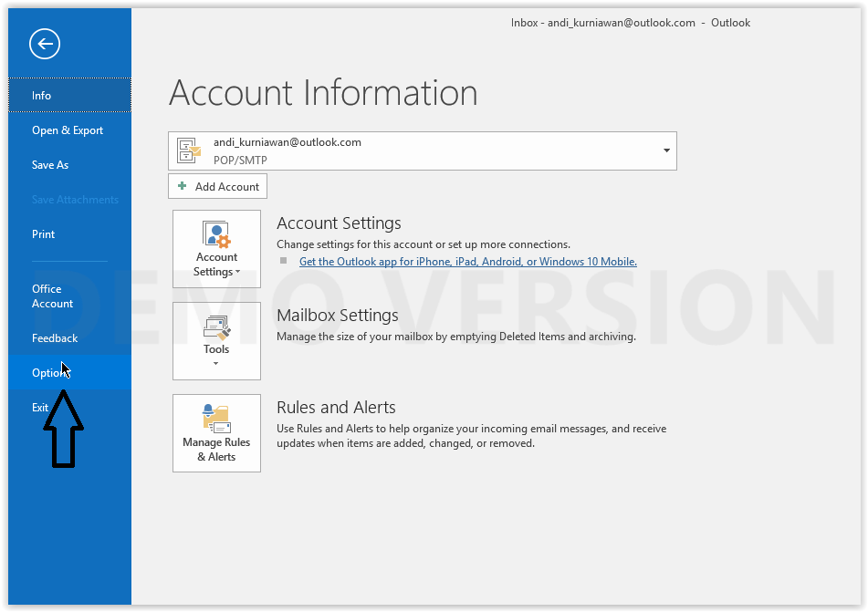Screen dimensions: 868x612
Task: Open the Feedback page
Action: click(x=69, y=338)
